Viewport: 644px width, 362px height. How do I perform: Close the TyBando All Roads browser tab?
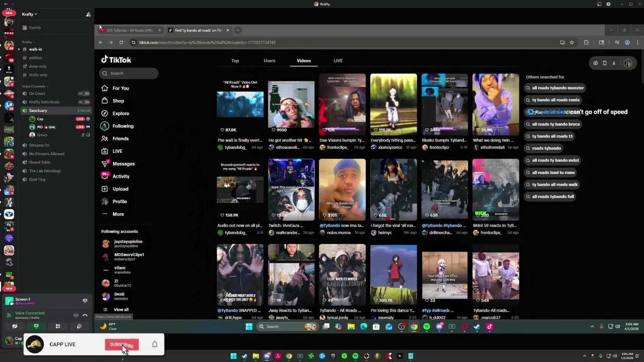pyautogui.click(x=159, y=30)
